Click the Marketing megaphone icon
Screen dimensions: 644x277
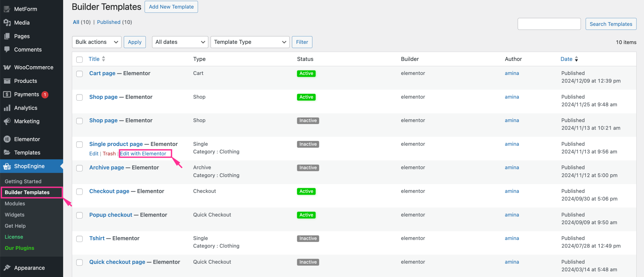(7, 121)
